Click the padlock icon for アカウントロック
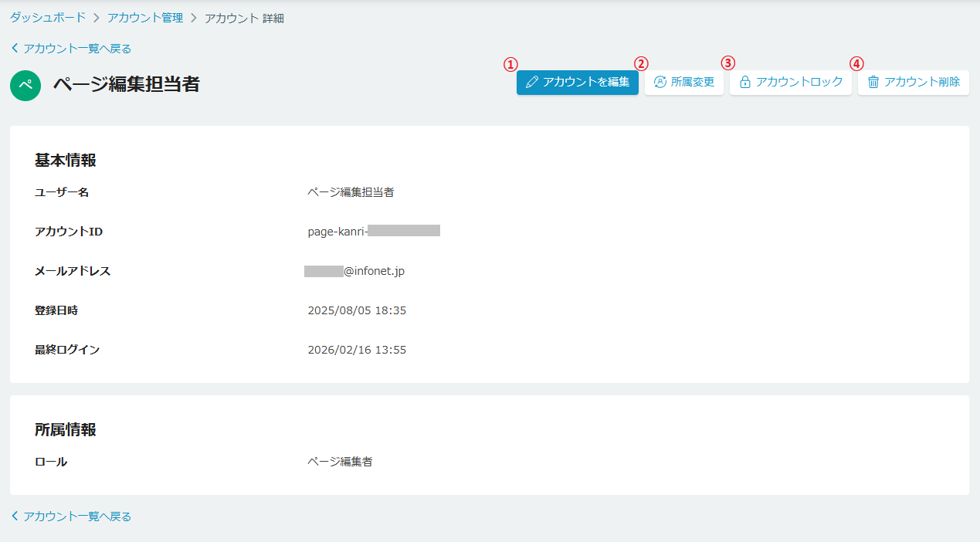980x542 pixels. [745, 82]
